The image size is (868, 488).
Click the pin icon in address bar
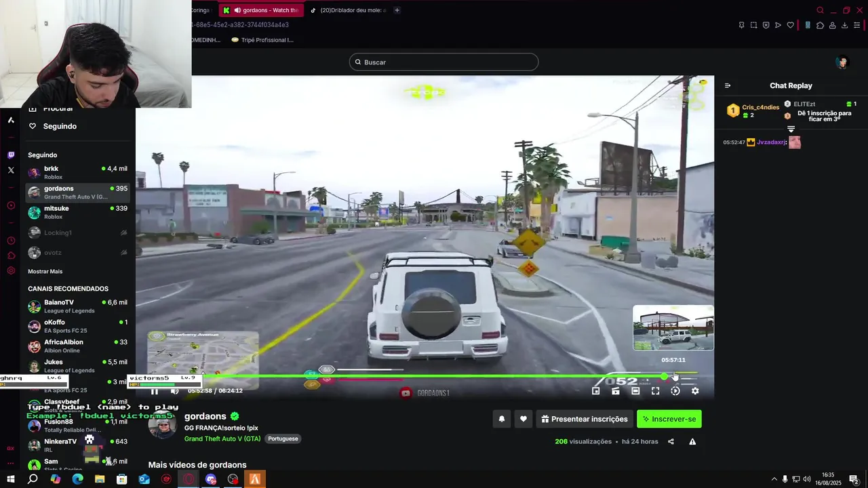(741, 25)
